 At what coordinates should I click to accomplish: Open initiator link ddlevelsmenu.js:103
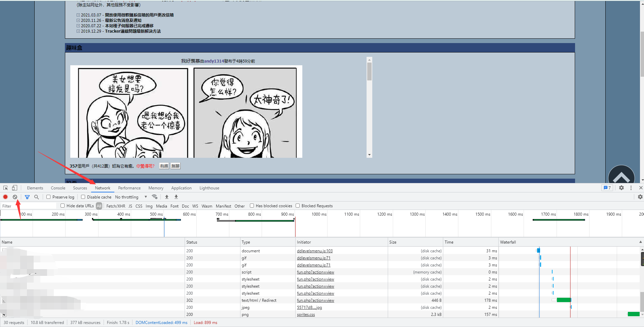[315, 251]
